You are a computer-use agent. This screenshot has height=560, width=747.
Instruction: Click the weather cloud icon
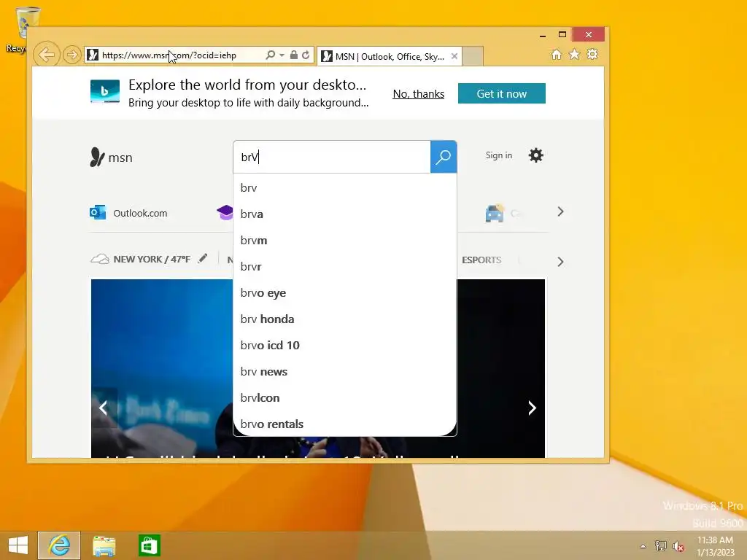[x=100, y=259]
